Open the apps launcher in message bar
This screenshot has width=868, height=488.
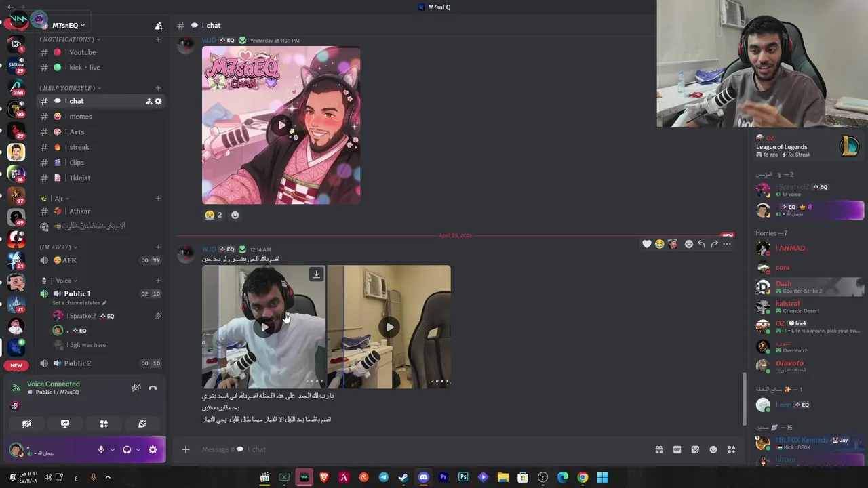pyautogui.click(x=732, y=449)
